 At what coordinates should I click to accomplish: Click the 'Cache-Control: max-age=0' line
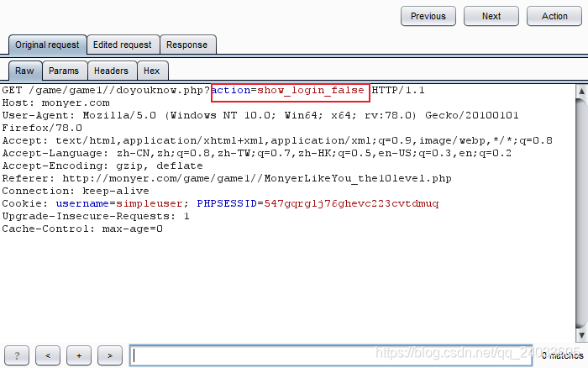pyautogui.click(x=82, y=229)
